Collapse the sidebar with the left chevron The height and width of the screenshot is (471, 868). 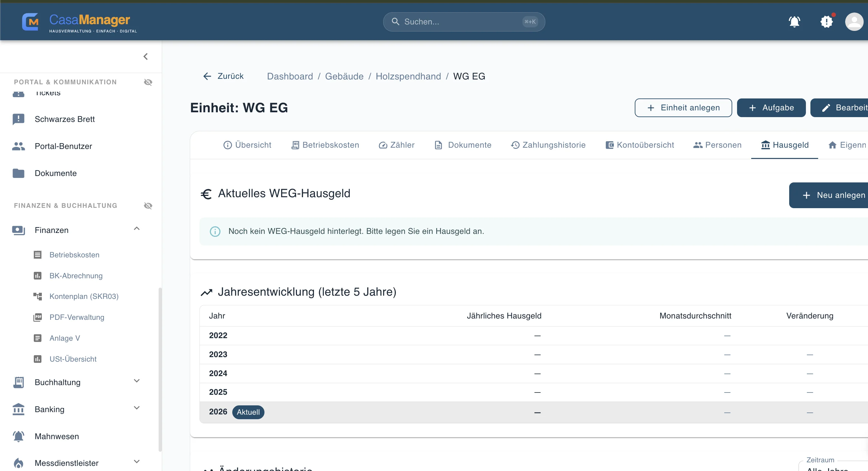tap(145, 57)
